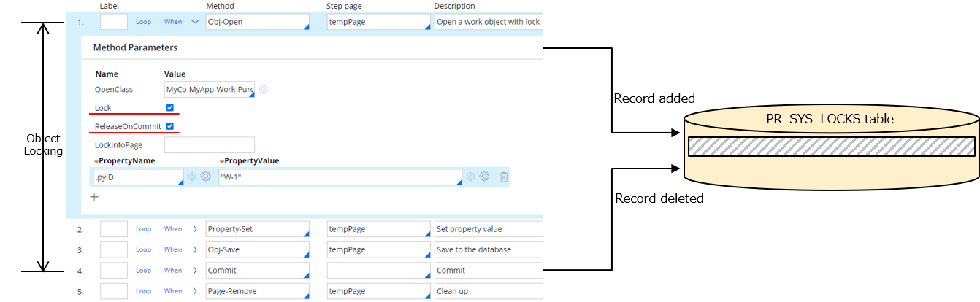Image resolution: width=980 pixels, height=302 pixels.
Task: Uncheck the ReleaseOnCommit checkbox
Action: pos(170,126)
